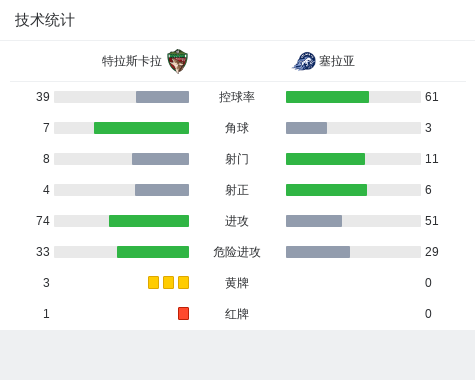Click the 控球率 green bar for 塞拉亚
Screen dimensions: 475x380
[x=327, y=97]
